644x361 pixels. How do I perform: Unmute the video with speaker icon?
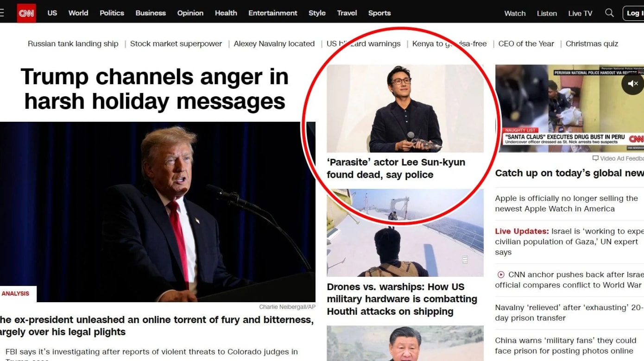point(632,84)
